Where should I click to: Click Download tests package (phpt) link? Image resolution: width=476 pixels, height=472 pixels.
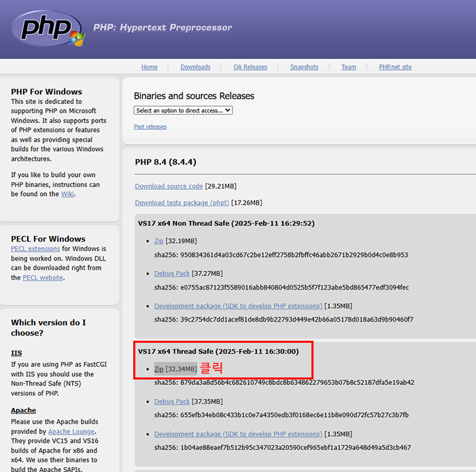(182, 203)
